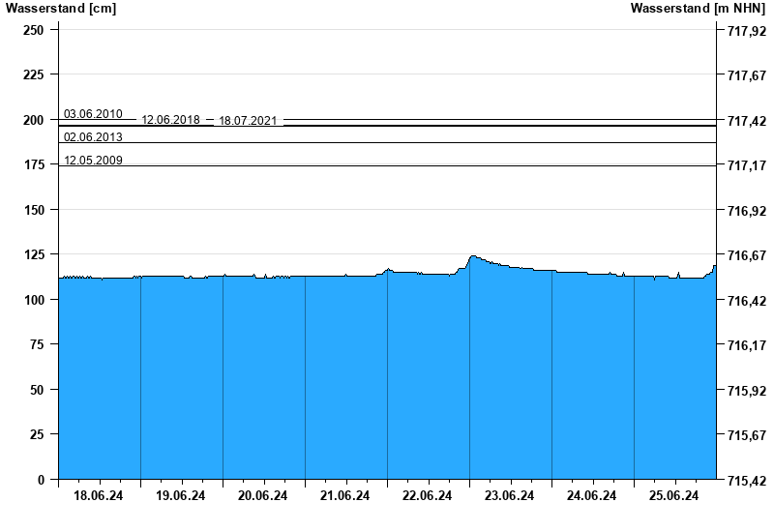Image resolution: width=774 pixels, height=532 pixels.
Task: Select the 12.05.2009 flood marker label
Action: (x=93, y=161)
